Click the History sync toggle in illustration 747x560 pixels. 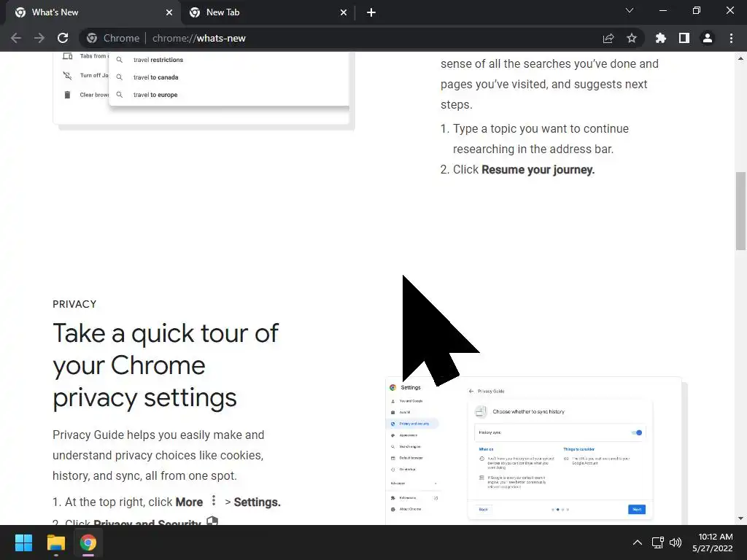tap(636, 432)
